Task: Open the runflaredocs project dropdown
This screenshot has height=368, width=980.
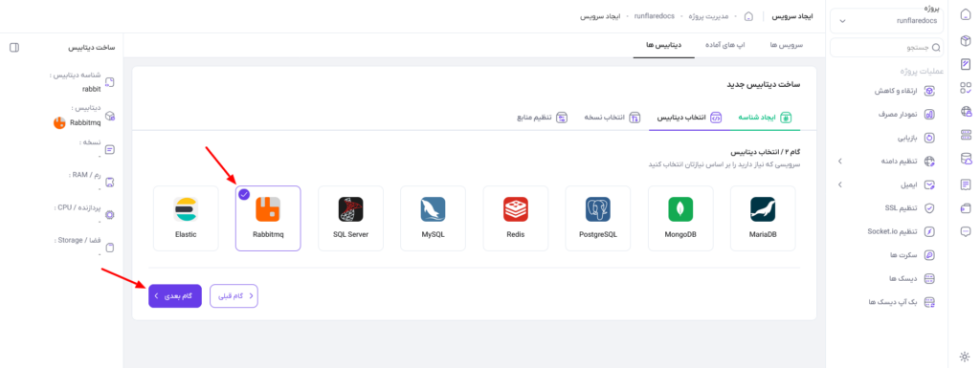Action: 887,21
